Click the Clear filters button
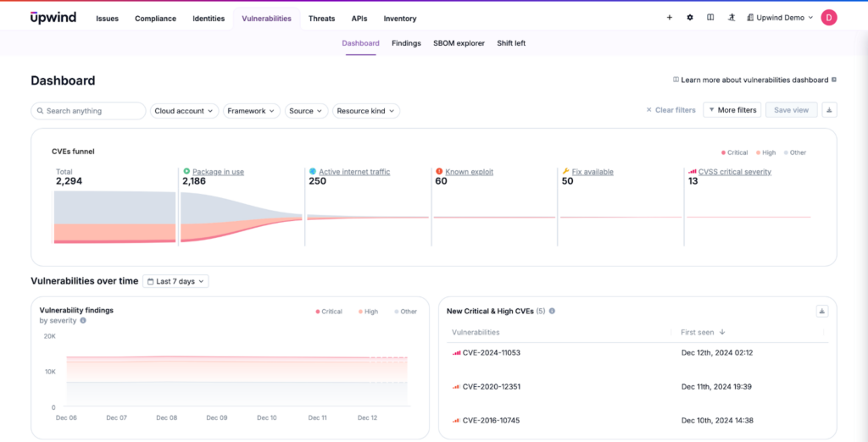Image resolution: width=868 pixels, height=442 pixels. [670, 110]
